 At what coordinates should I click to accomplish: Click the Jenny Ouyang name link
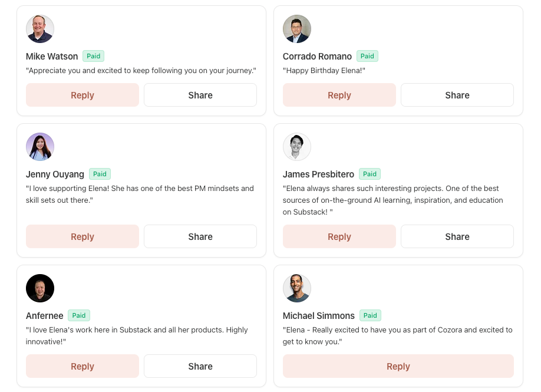[x=55, y=174]
